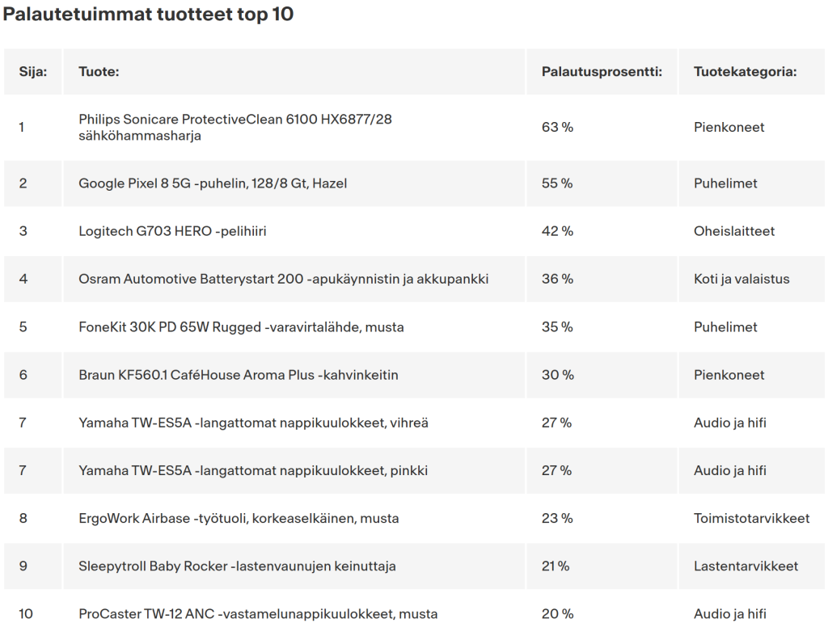
Task: Click the "Toimistotarvikkeet" category cell
Action: tap(751, 518)
